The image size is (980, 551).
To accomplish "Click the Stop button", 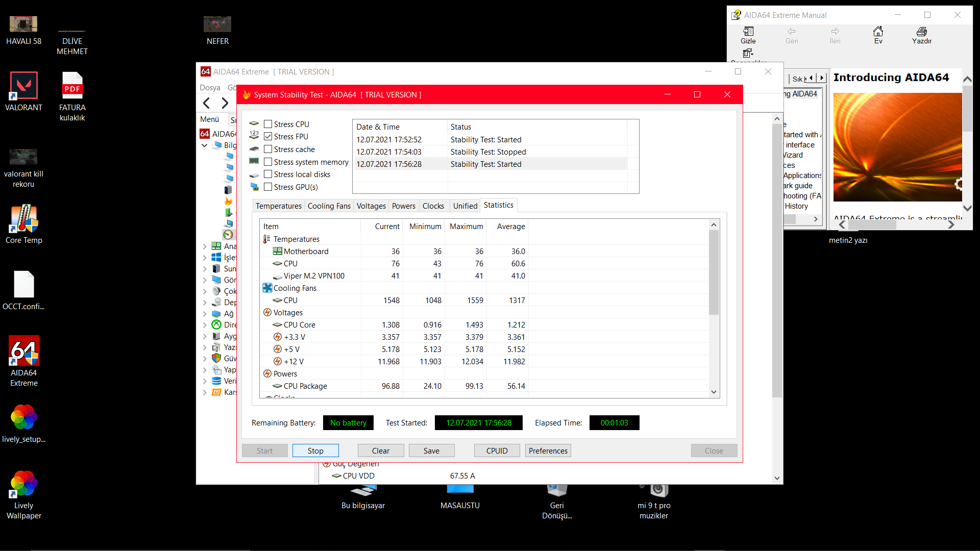I will tap(315, 450).
